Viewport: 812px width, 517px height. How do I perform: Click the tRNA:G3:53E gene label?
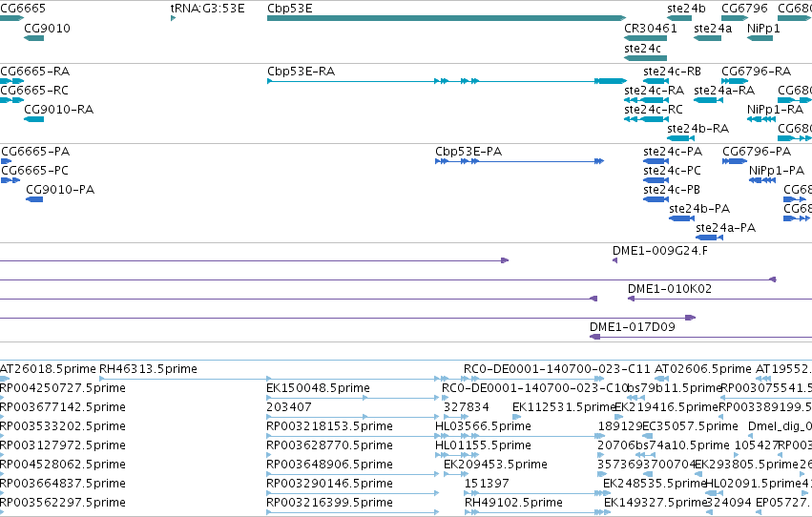click(x=207, y=9)
